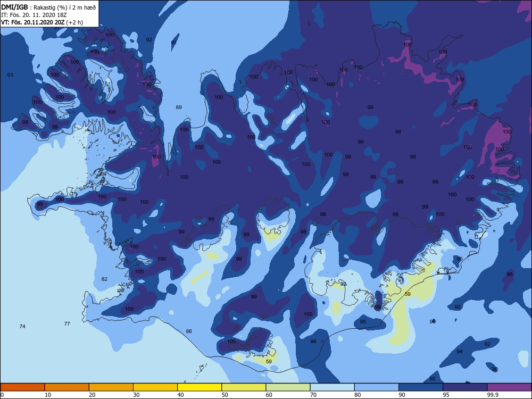Click the map value '89' in the northern bay

[x=179, y=107]
